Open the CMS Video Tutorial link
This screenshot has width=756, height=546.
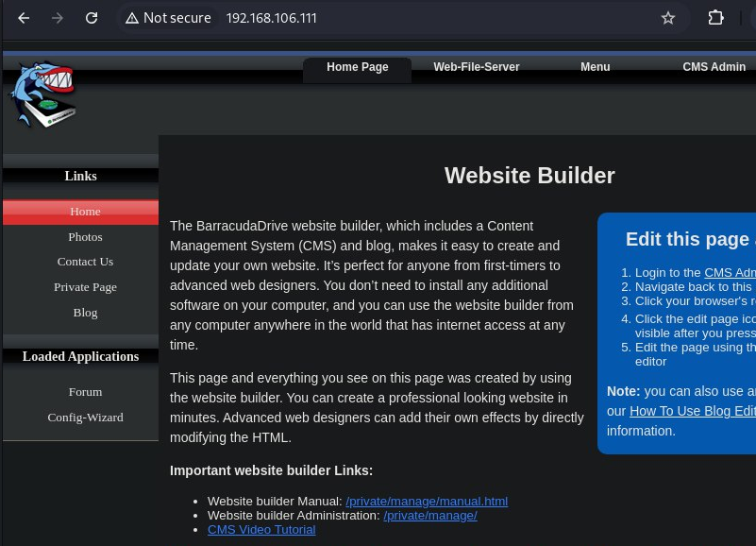click(x=261, y=530)
